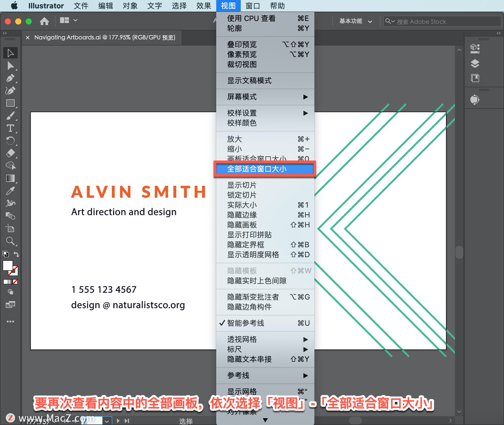Select the Rotate tool
Screen dimensions: 504x425
tap(10, 141)
